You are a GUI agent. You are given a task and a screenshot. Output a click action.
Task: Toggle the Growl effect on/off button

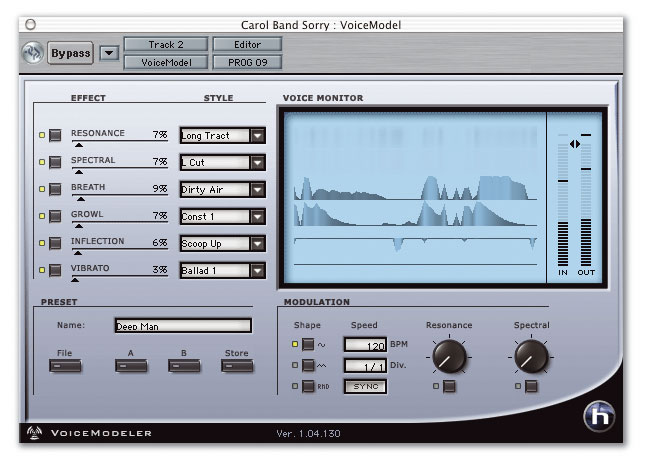[55, 216]
